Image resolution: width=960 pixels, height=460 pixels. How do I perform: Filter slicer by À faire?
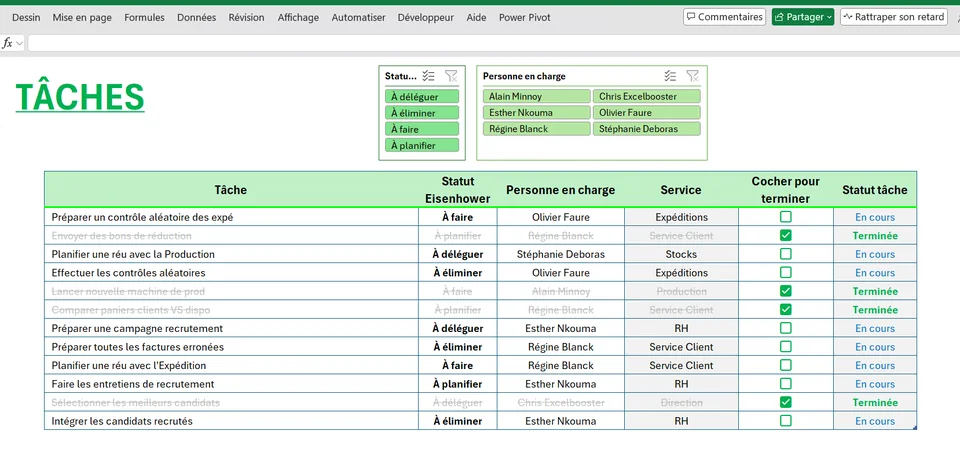pyautogui.click(x=422, y=129)
